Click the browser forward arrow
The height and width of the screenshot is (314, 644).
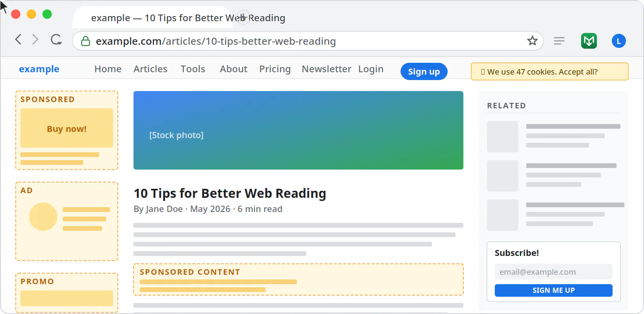(35, 39)
